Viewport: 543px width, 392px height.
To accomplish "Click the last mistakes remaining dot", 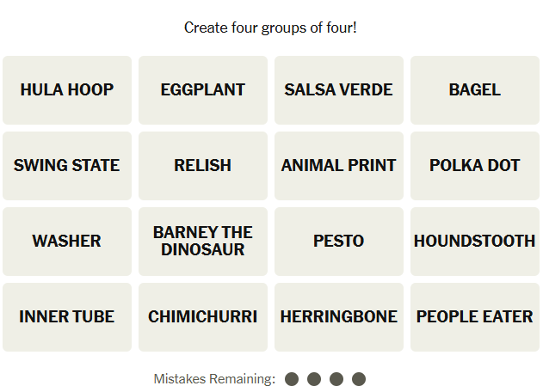I will tap(359, 379).
